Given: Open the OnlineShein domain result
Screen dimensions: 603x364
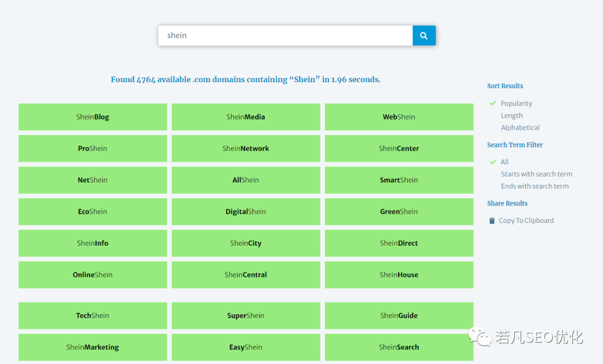Looking at the screenshot, I should [x=93, y=275].
